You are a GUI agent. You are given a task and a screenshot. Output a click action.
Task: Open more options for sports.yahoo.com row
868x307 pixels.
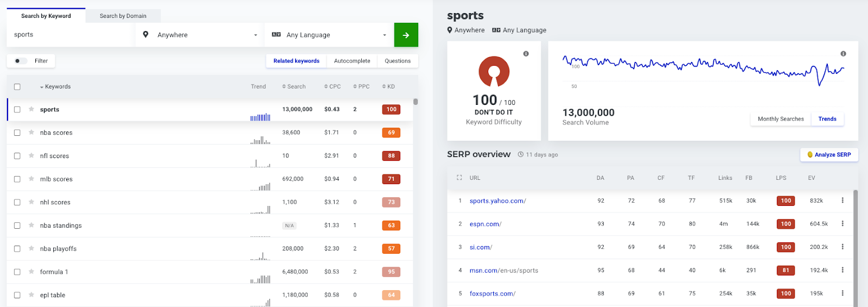(x=843, y=201)
